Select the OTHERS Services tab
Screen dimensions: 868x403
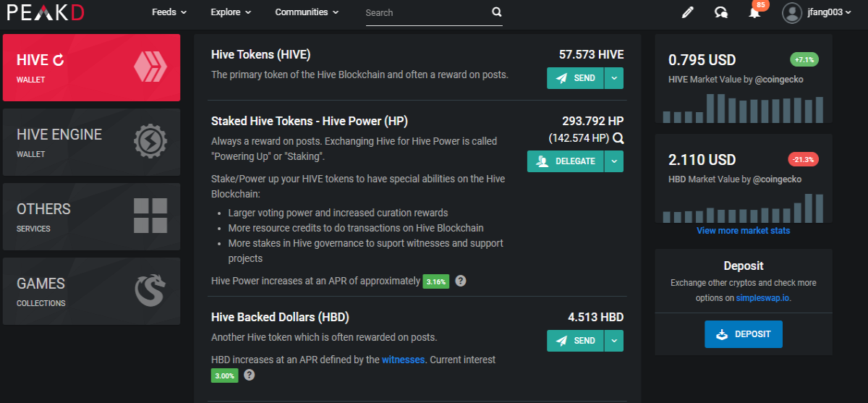[92, 216]
